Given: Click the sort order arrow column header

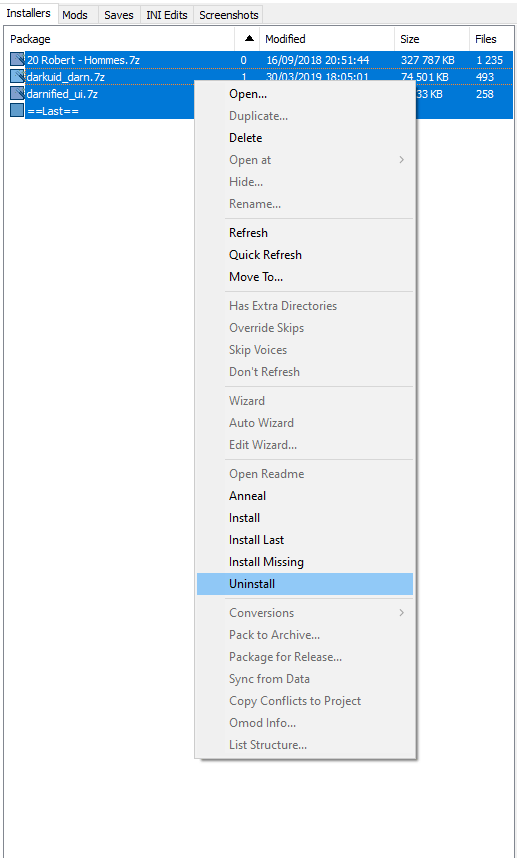Looking at the screenshot, I should [247, 39].
